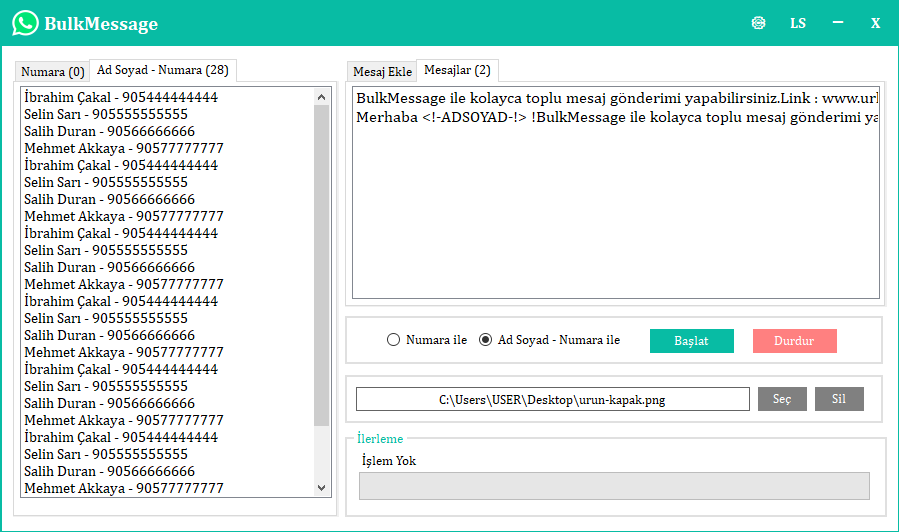The image size is (899, 532).
Task: Click the LS button in title bar
Action: (x=797, y=23)
